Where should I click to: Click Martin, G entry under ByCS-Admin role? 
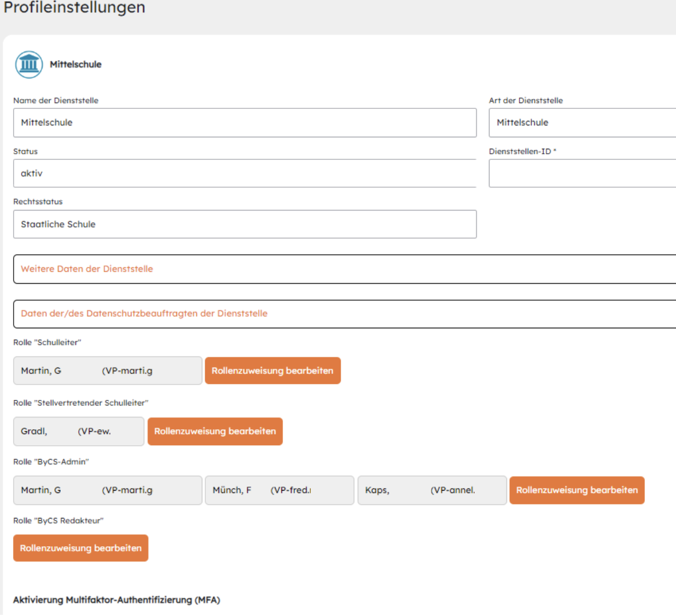(107, 491)
